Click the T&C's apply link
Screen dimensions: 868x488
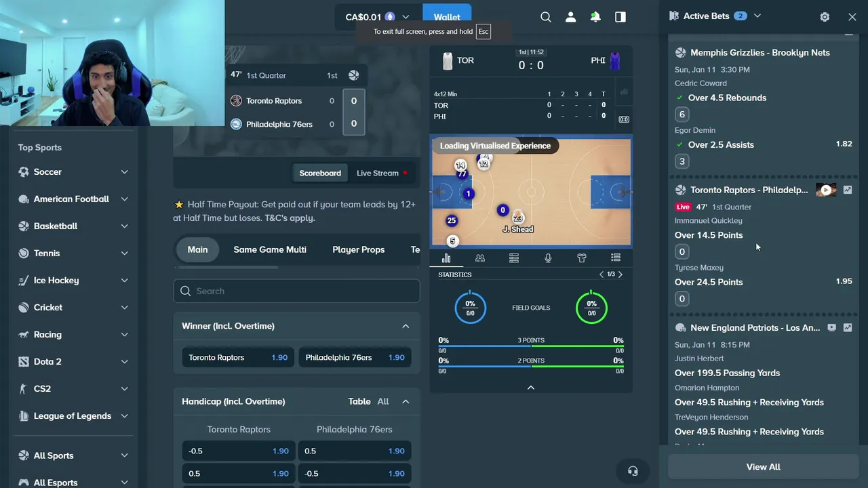(290, 218)
